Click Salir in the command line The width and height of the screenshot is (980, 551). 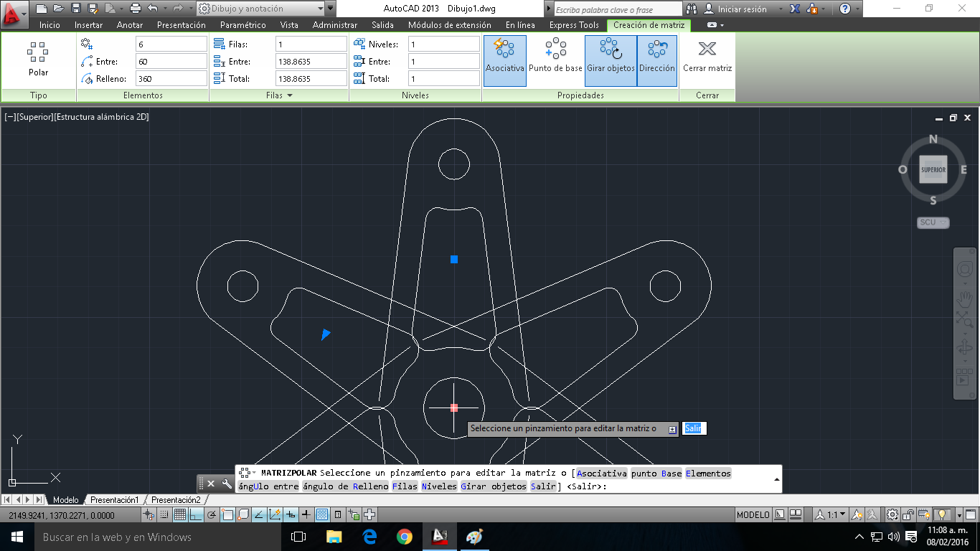pos(692,428)
